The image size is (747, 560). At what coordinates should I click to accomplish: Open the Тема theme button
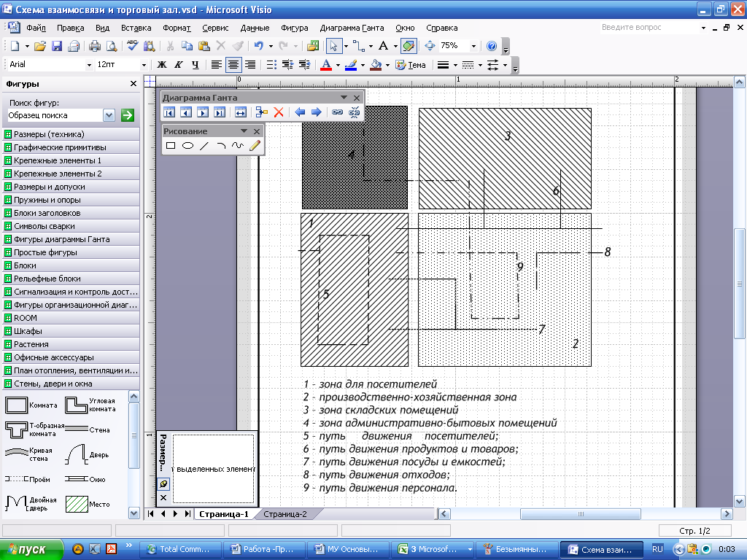click(411, 65)
